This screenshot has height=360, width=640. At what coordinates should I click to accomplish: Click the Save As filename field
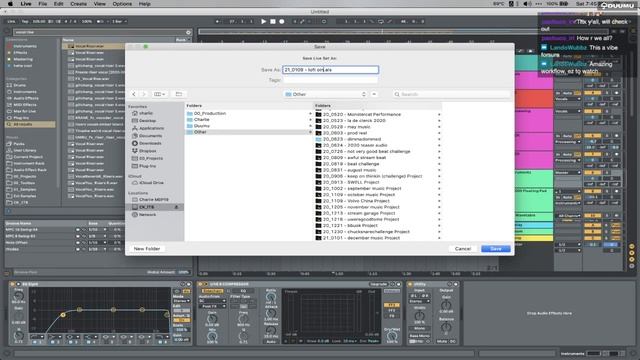pyautogui.click(x=331, y=70)
